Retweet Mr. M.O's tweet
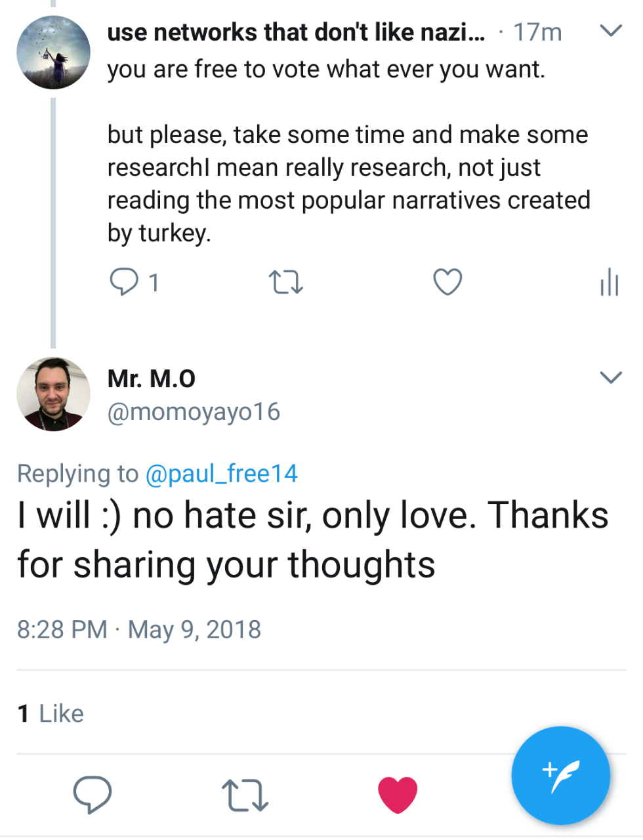The height and width of the screenshot is (840, 643). coord(245,795)
